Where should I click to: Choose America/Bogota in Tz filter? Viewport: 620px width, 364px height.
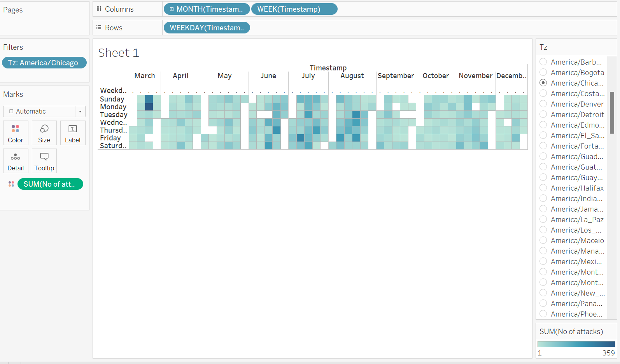pyautogui.click(x=543, y=72)
